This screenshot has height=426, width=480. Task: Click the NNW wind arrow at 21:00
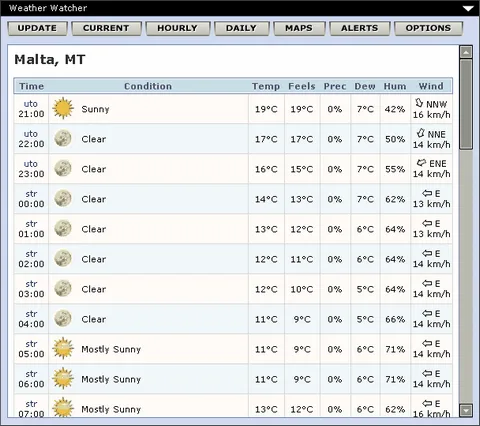419,103
